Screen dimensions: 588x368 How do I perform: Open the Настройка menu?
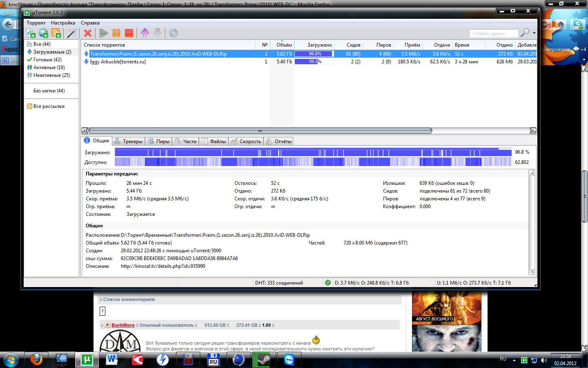63,23
